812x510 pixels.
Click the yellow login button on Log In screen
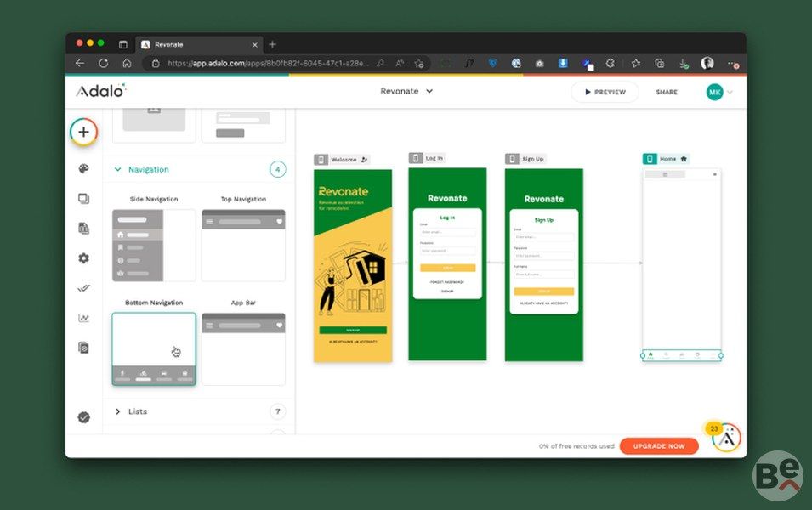coord(447,268)
